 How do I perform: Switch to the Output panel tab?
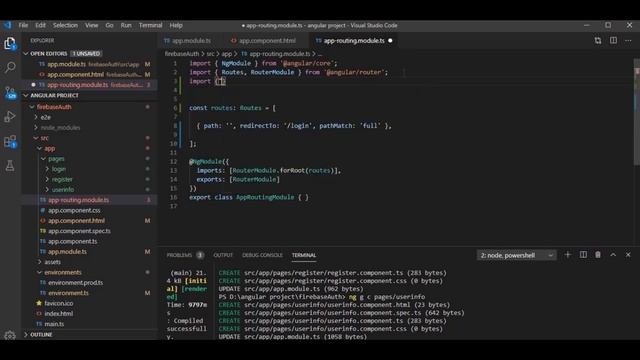[223, 255]
